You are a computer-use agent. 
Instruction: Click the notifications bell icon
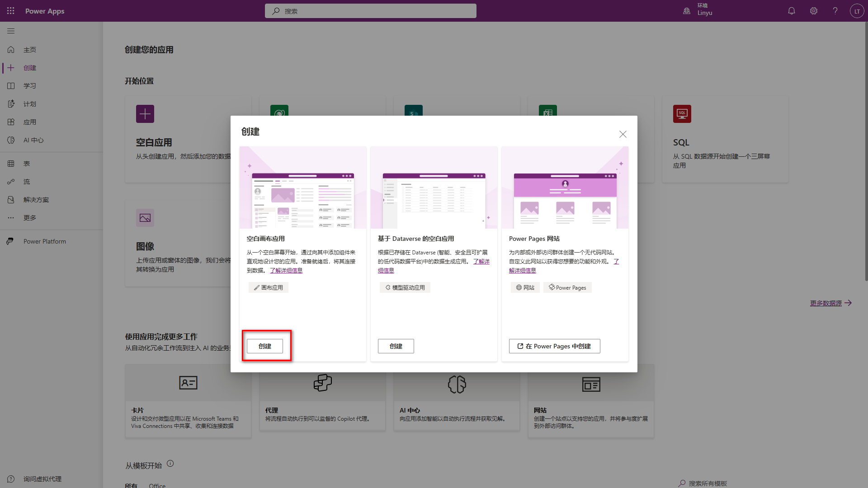point(792,11)
